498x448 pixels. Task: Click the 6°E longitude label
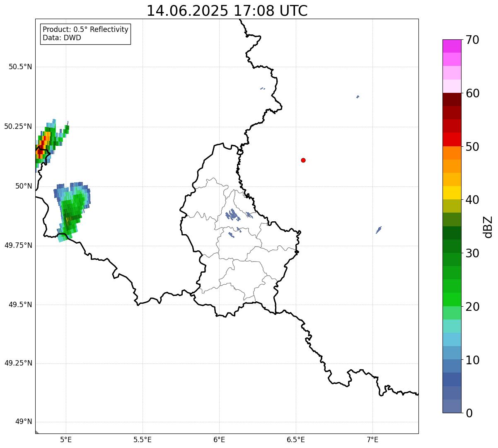point(219,439)
